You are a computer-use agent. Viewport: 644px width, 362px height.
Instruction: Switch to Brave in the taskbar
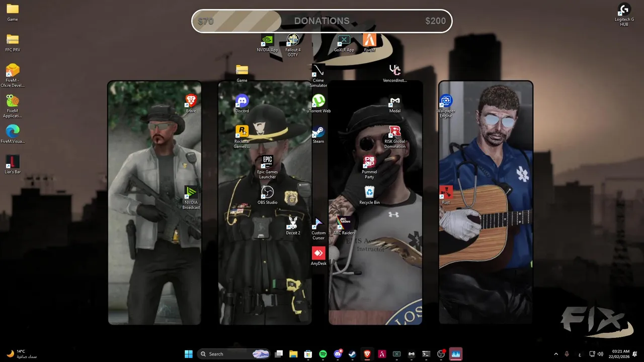click(x=367, y=354)
